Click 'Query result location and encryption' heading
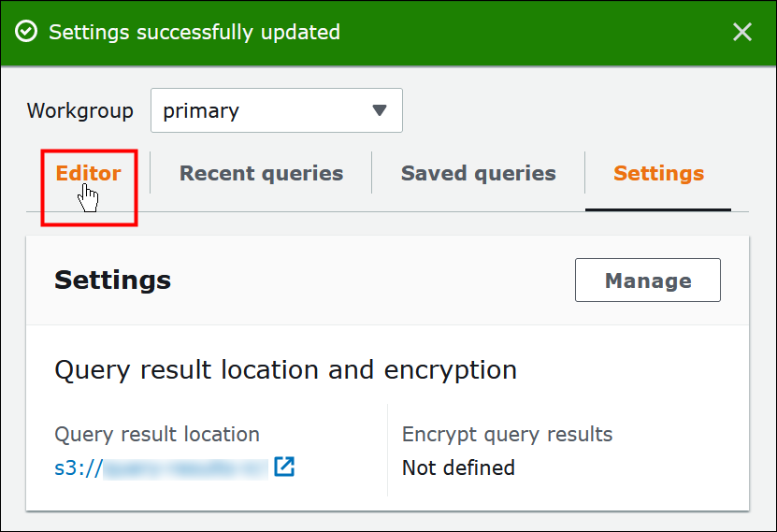This screenshot has width=777, height=532. click(x=285, y=369)
